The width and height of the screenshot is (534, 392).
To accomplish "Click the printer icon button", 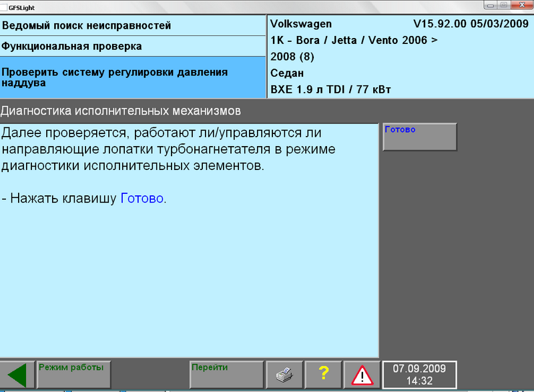I will coord(284,375).
